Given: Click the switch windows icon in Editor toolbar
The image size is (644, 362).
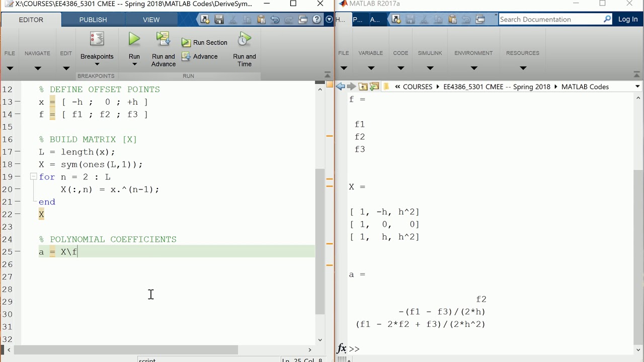Looking at the screenshot, I should pyautogui.click(x=303, y=20).
